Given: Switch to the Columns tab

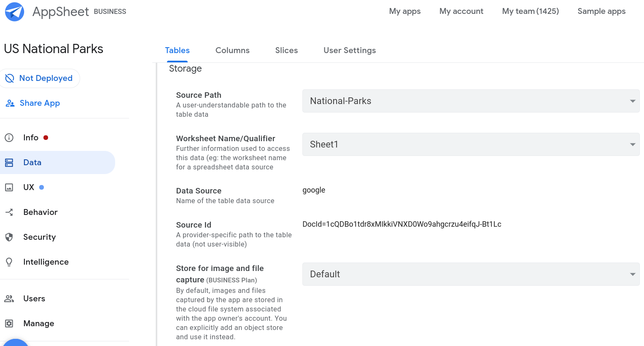Looking at the screenshot, I should coord(232,50).
